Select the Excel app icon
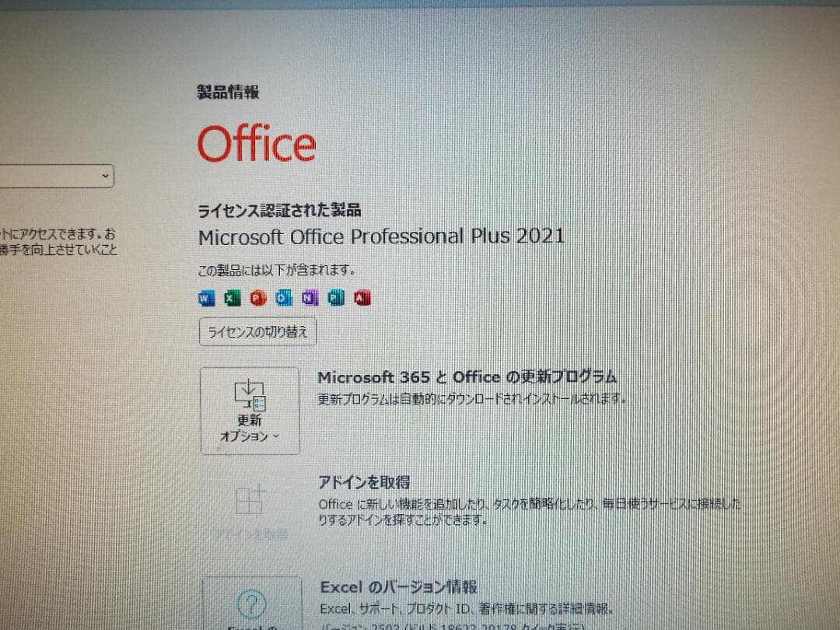The width and height of the screenshot is (840, 630). point(231,297)
